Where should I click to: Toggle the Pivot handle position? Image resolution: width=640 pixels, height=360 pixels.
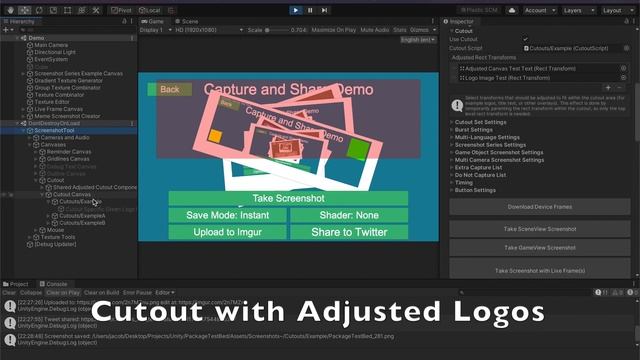(x=122, y=10)
